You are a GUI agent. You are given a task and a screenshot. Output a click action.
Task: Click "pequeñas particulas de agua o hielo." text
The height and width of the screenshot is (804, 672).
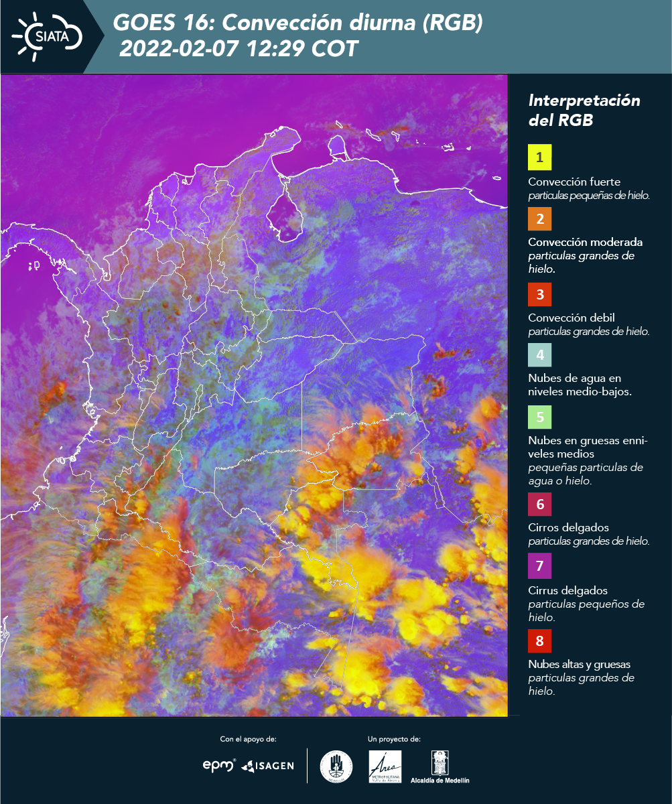pos(586,474)
